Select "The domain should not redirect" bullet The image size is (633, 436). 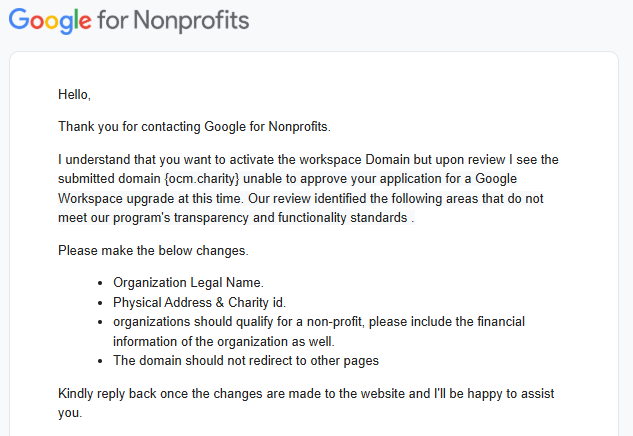(x=245, y=360)
